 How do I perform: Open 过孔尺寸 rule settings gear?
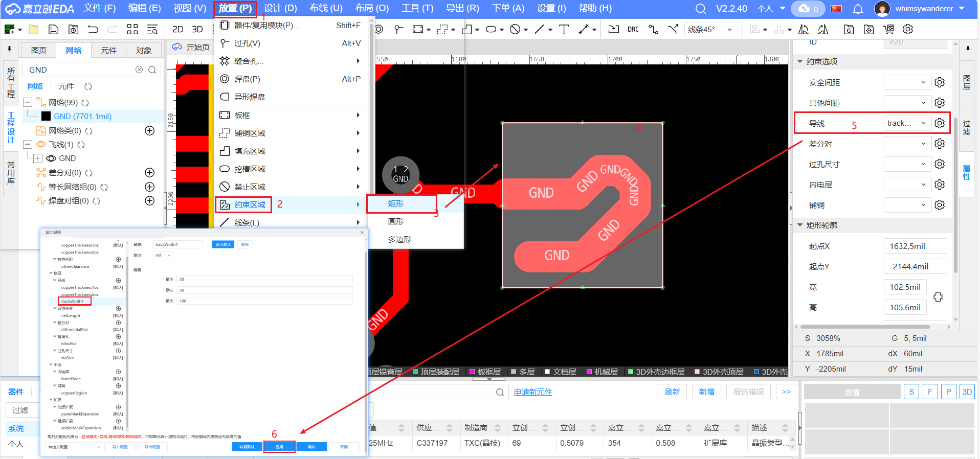(940, 164)
